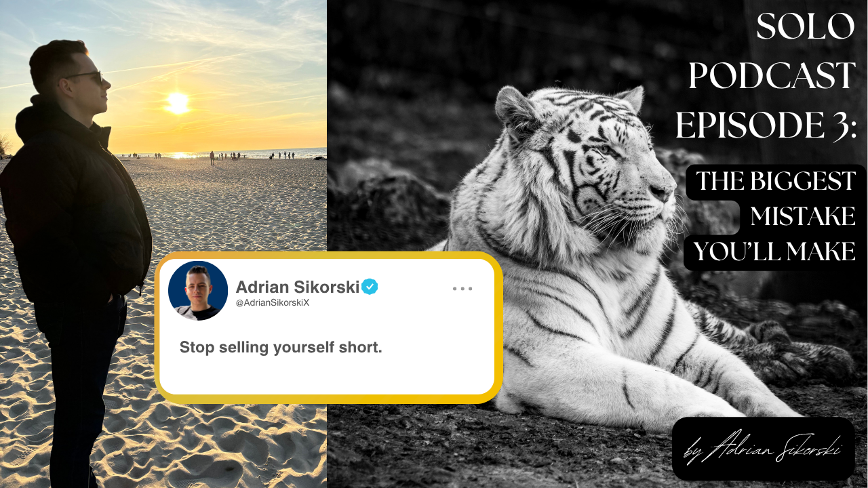The width and height of the screenshot is (868, 488).
Task: Pick the yellow border of the tweet card
Action: 329,256
